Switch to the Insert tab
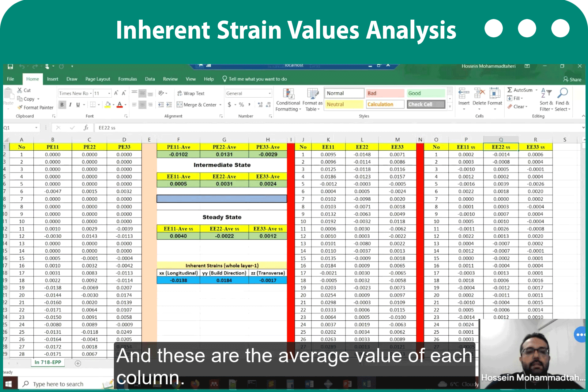This screenshot has height=392, width=588. pyautogui.click(x=53, y=79)
